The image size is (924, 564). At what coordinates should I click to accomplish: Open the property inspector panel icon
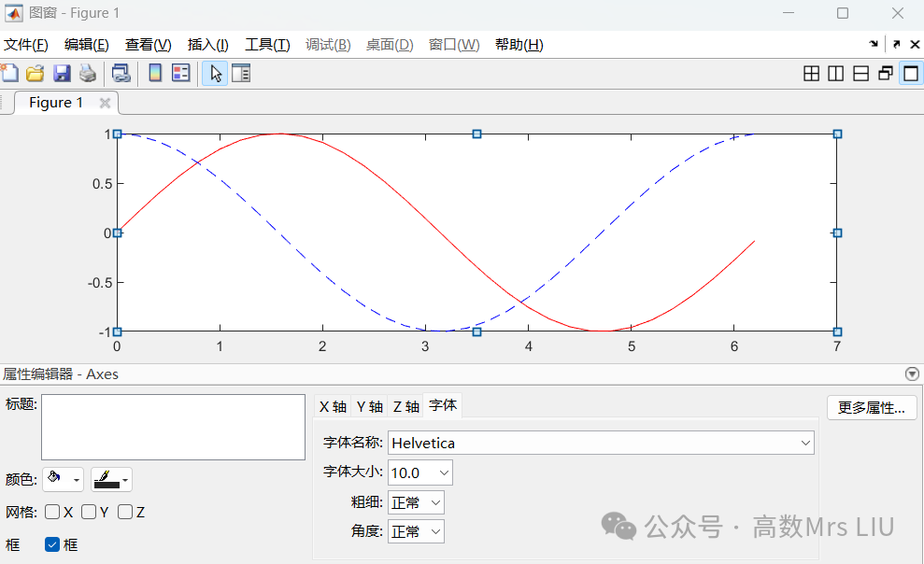coord(241,73)
